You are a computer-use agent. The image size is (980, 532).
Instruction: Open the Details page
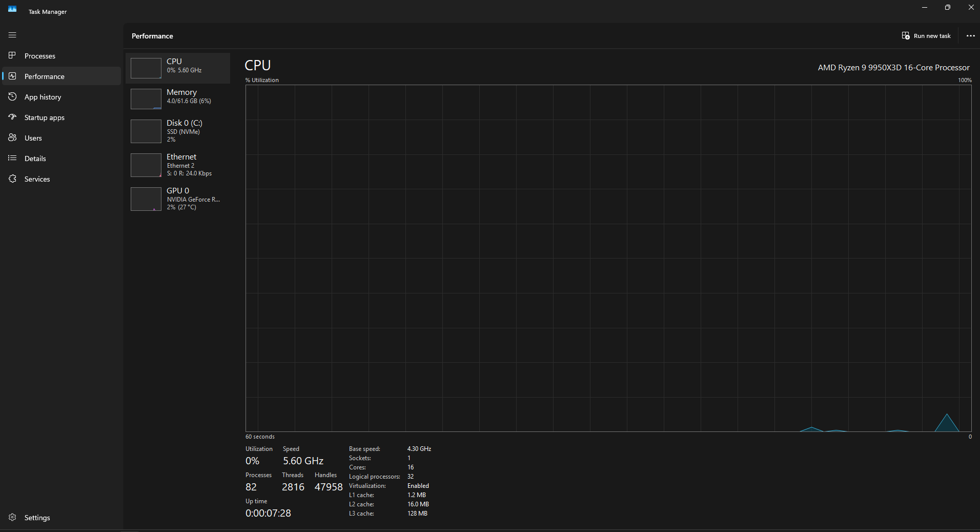point(62,158)
